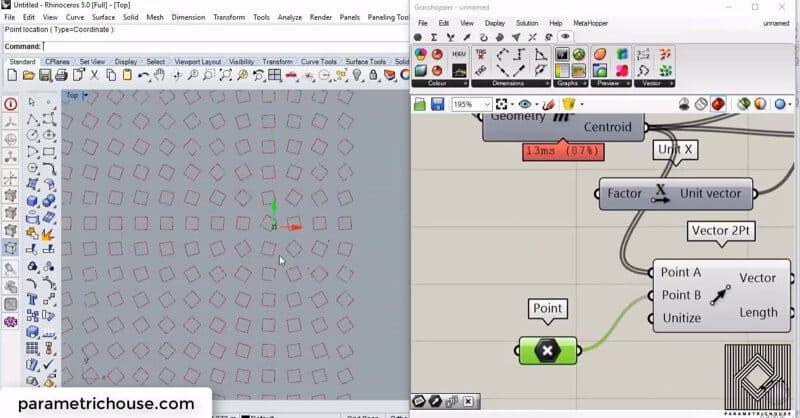The image size is (800, 418).
Task: Expand the Top viewport title dropdown arrow
Action: [x=86, y=96]
